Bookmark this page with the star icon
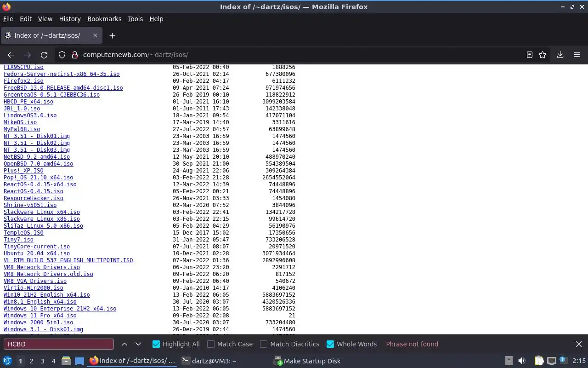 (x=543, y=55)
